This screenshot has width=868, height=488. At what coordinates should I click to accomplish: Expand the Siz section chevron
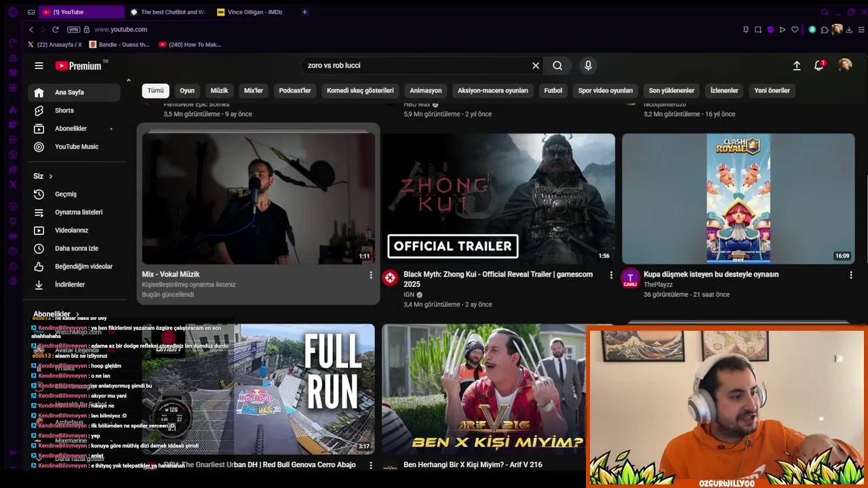[x=50, y=176]
